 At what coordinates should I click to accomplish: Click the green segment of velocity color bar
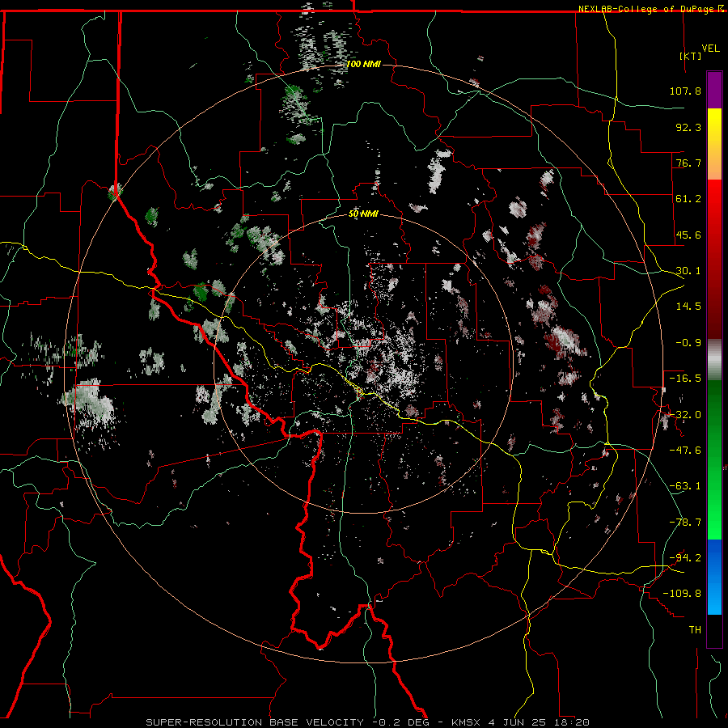[714, 459]
